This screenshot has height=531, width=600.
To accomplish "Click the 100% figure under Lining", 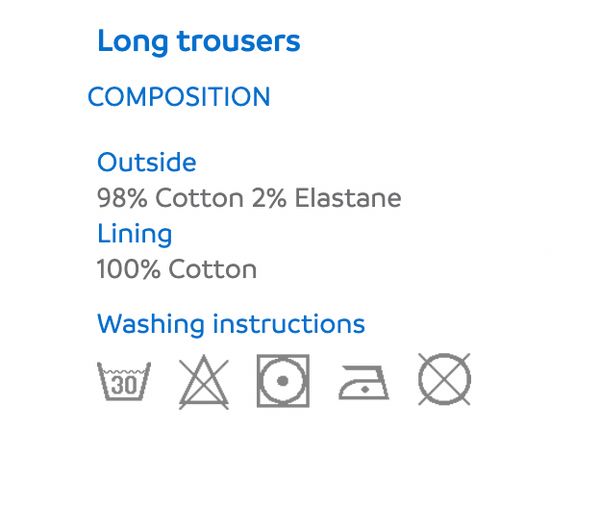I will point(129,269).
